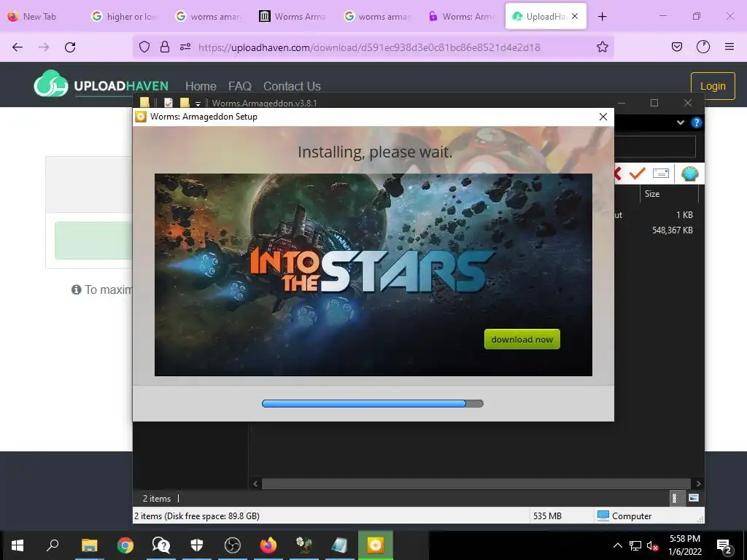Click the File Explorer scrollbar left arrow
The image size is (747, 560).
point(255,483)
